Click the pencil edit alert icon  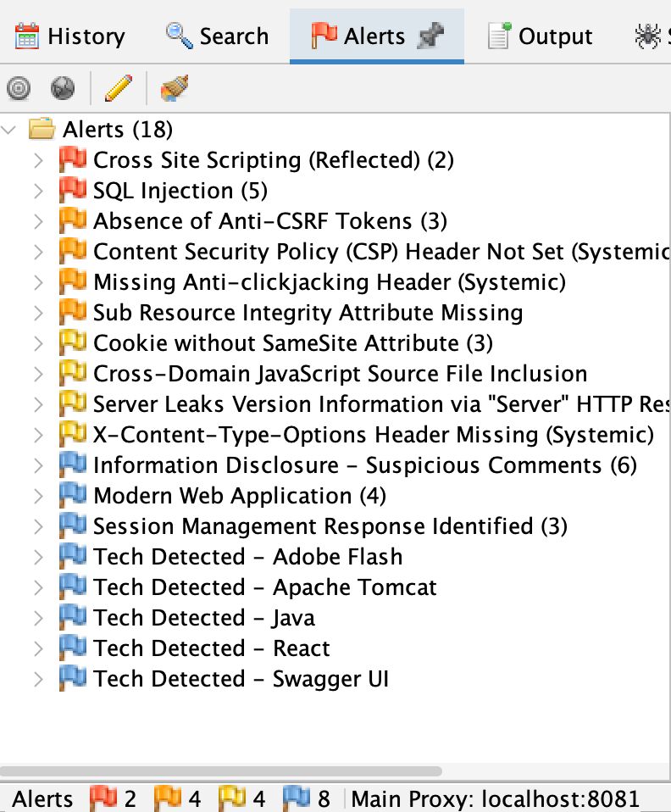point(119,88)
